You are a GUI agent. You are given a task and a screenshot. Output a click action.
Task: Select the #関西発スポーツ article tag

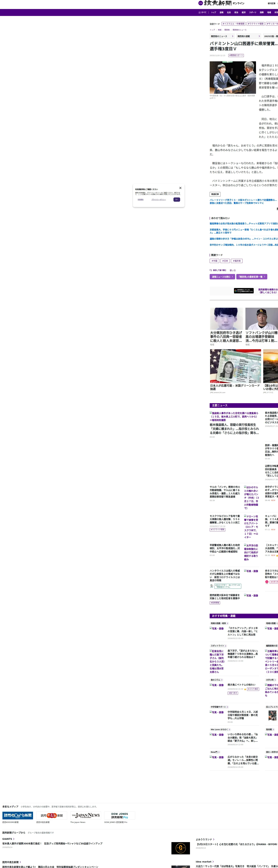tap(236, 56)
